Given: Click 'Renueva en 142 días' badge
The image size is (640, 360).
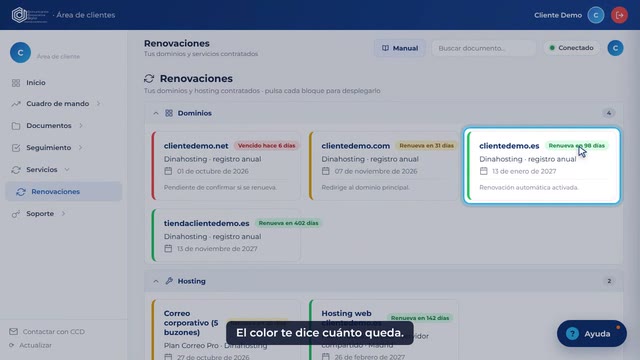Looking at the screenshot, I should (420, 318).
